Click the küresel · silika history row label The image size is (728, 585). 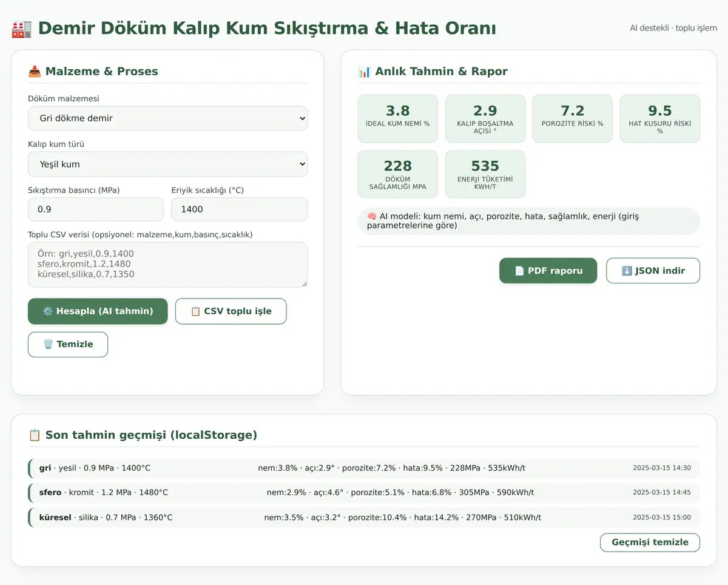pyautogui.click(x=106, y=518)
